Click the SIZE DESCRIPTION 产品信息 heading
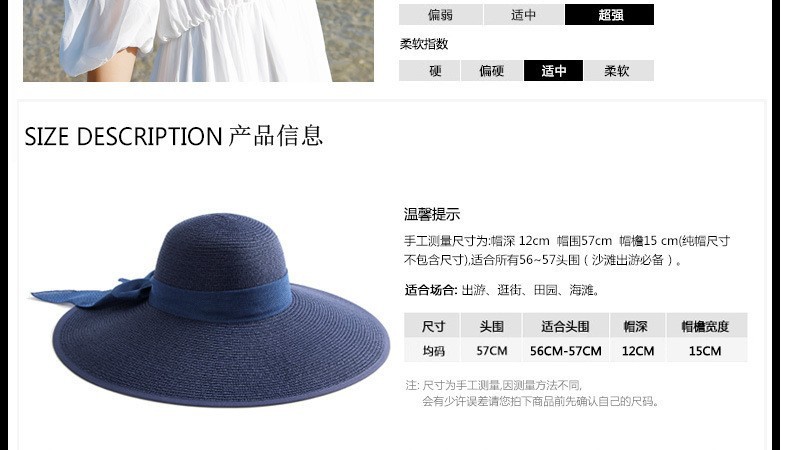Screen dimensions: 790x450 (173, 136)
